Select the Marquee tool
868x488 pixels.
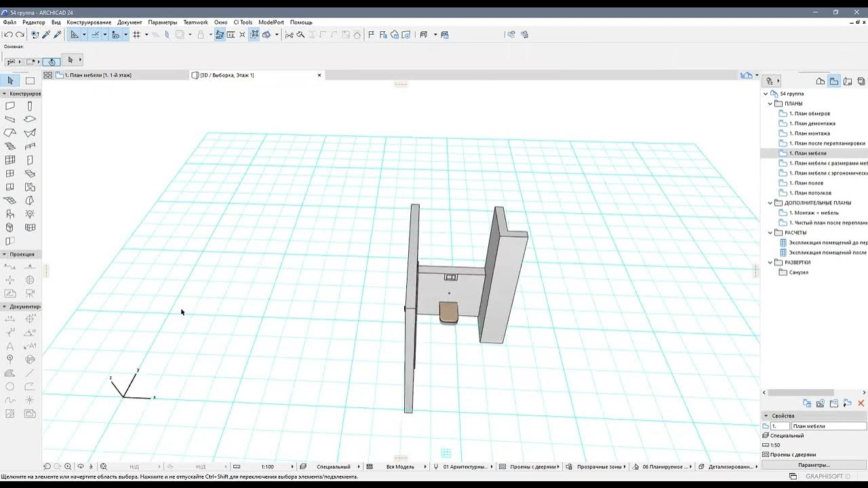pyautogui.click(x=30, y=81)
